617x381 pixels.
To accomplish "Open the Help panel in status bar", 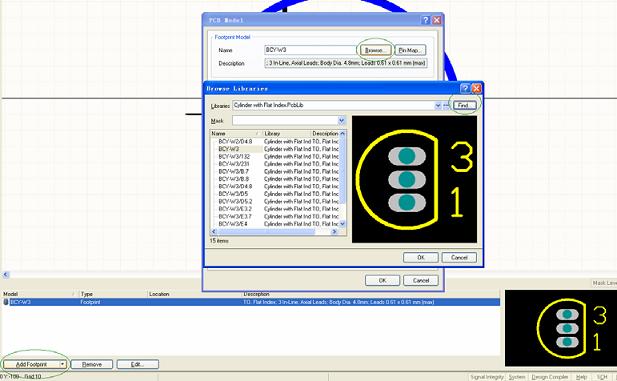I will coord(582,377).
